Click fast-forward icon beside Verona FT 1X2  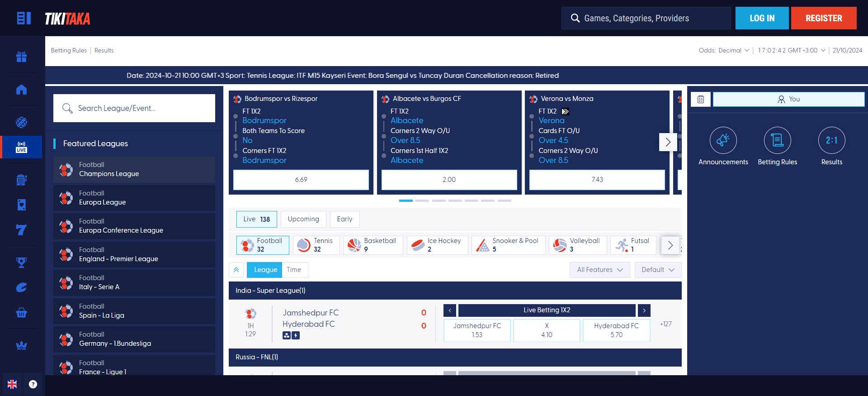[x=565, y=111]
